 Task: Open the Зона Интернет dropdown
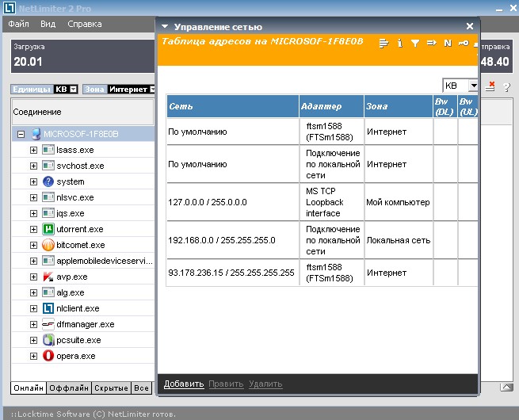point(152,89)
